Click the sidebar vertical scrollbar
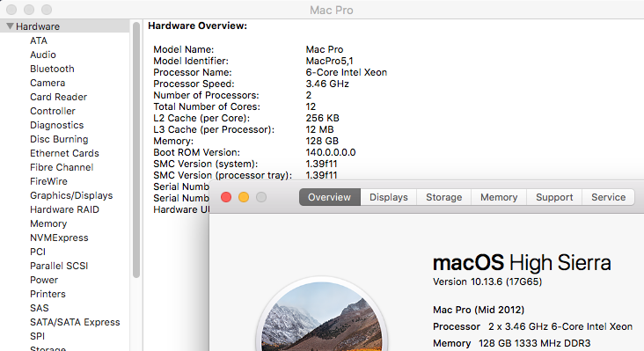Image resolution: width=644 pixels, height=351 pixels. pos(136,150)
